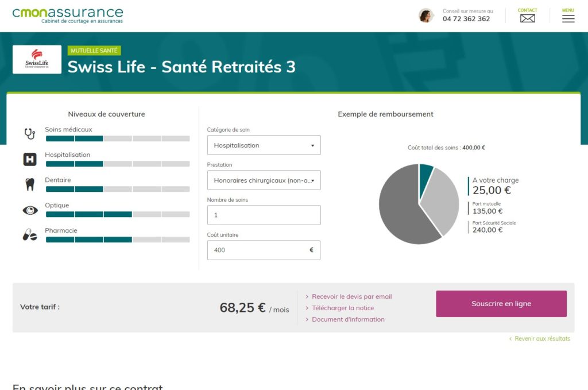588x390 pixels.
Task: Click the tooth Dentaire icon
Action: click(30, 184)
